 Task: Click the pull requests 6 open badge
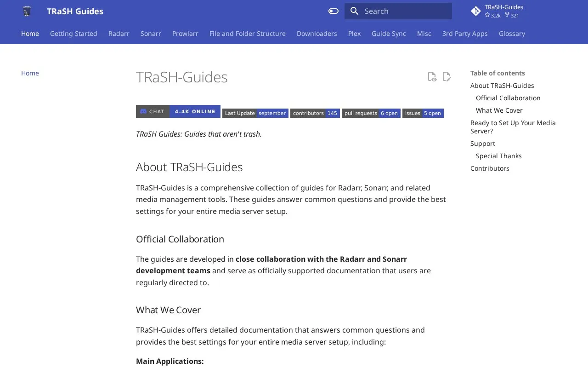point(371,113)
